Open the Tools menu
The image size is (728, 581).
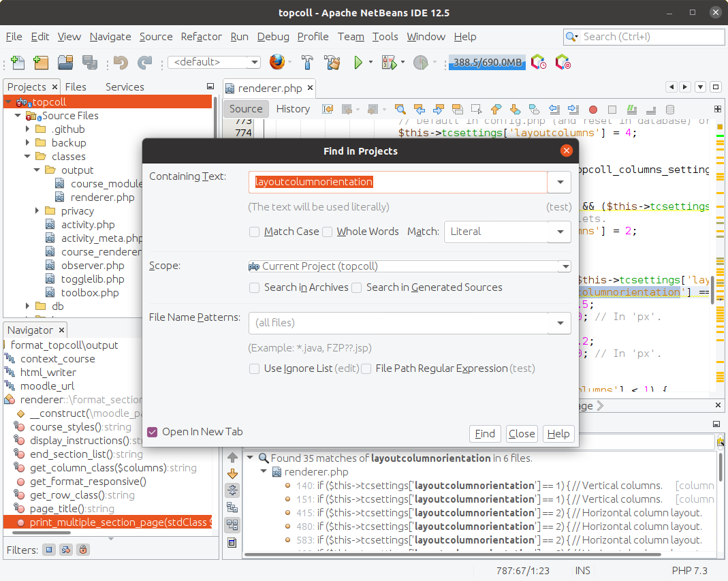[385, 37]
